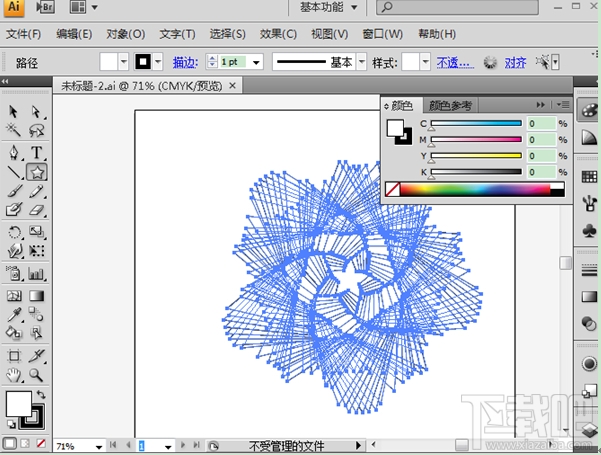The image size is (601, 455).
Task: Click the cyan C color slider
Action: tap(476, 123)
